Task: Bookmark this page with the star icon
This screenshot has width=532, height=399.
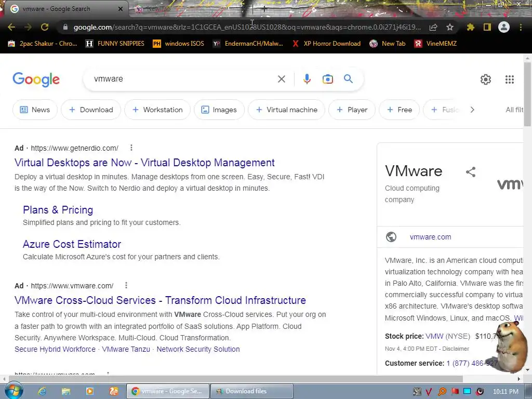Action: point(450,27)
